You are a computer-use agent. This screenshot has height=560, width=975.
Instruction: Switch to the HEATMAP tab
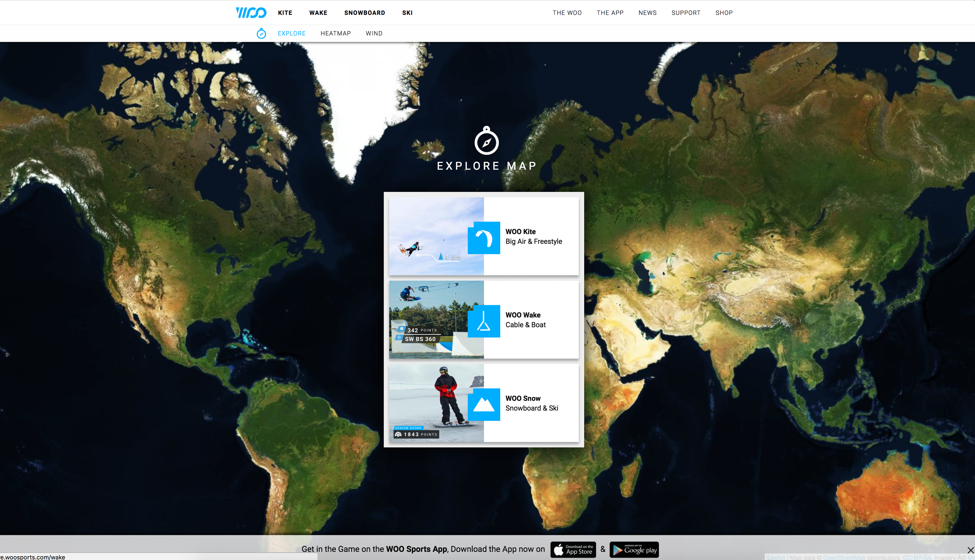(335, 33)
